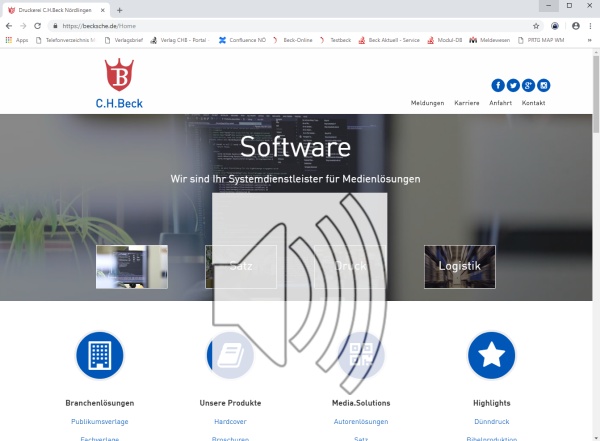Image resolution: width=600 pixels, height=441 pixels.
Task: Click the Branchenlösungen heading
Action: click(x=100, y=403)
